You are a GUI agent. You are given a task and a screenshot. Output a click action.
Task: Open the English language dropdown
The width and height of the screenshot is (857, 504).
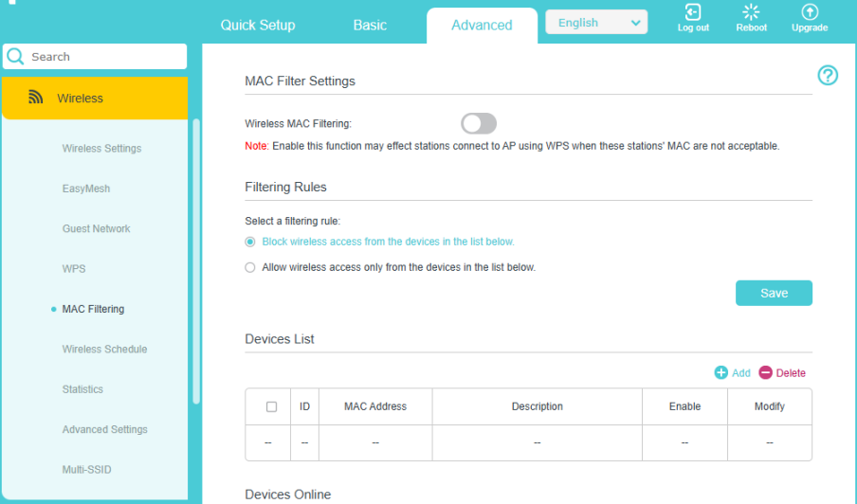click(596, 23)
